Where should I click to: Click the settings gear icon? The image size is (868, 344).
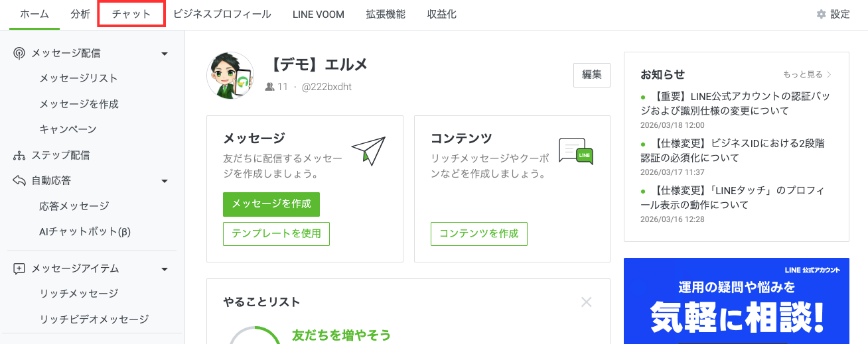click(822, 14)
